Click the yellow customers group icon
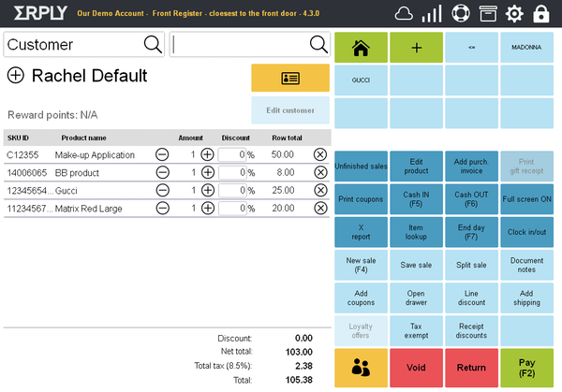The height and width of the screenshot is (392, 562). 362,368
